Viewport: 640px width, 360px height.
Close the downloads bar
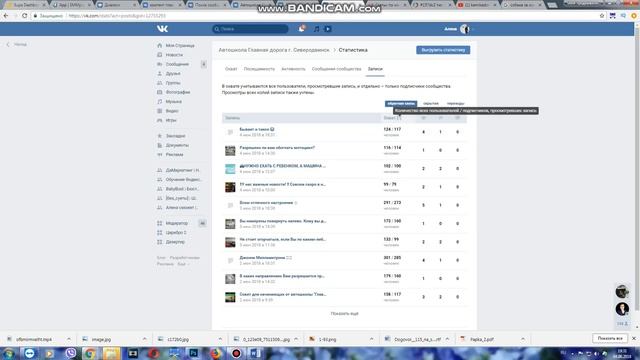(x=634, y=338)
